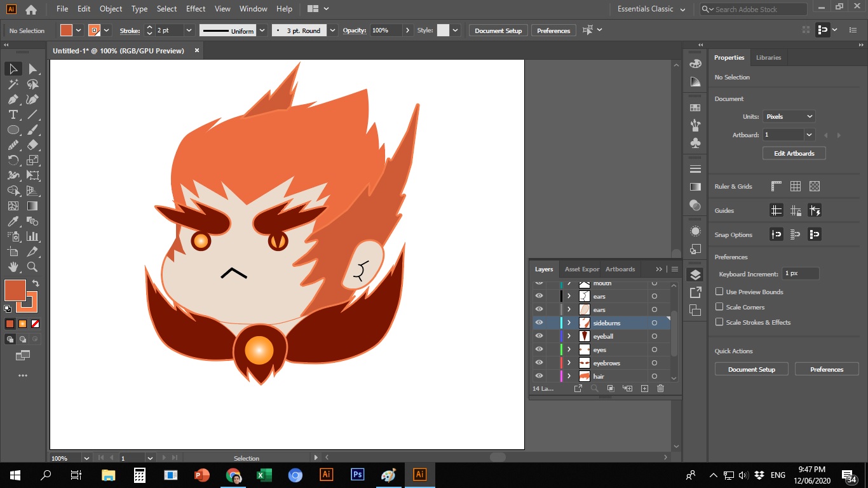Image resolution: width=868 pixels, height=488 pixels.
Task: Click Document Setup in control bar
Action: tap(498, 30)
